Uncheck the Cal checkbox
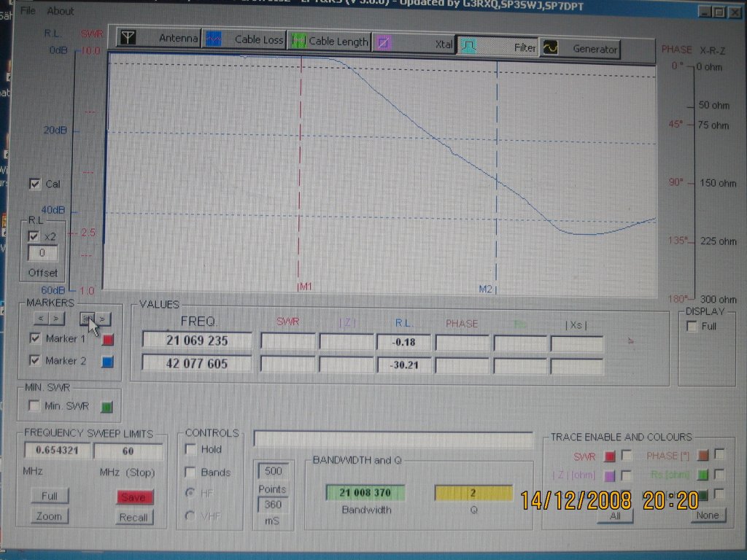The width and height of the screenshot is (747, 560). coord(35,184)
